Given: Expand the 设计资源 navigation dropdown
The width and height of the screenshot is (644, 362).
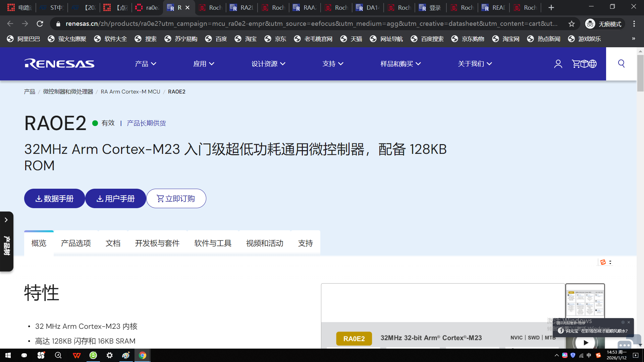Looking at the screenshot, I should 268,64.
